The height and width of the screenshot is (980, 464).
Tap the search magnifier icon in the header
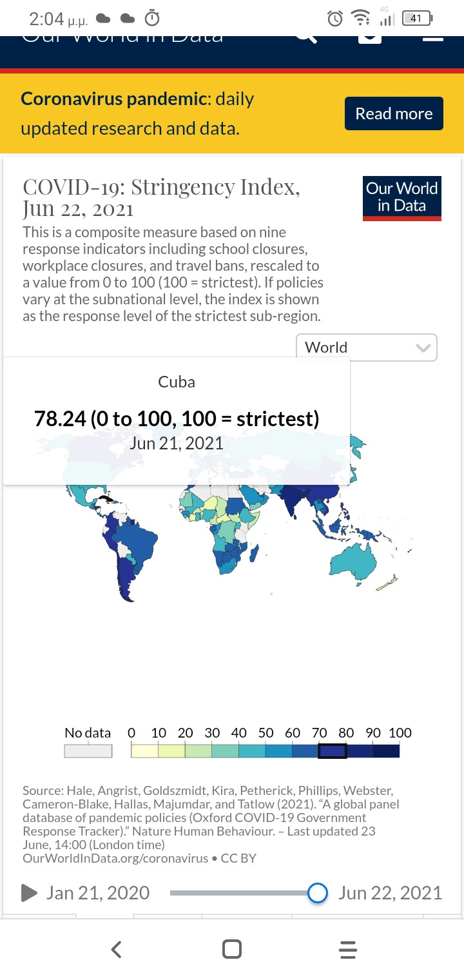[x=307, y=37]
